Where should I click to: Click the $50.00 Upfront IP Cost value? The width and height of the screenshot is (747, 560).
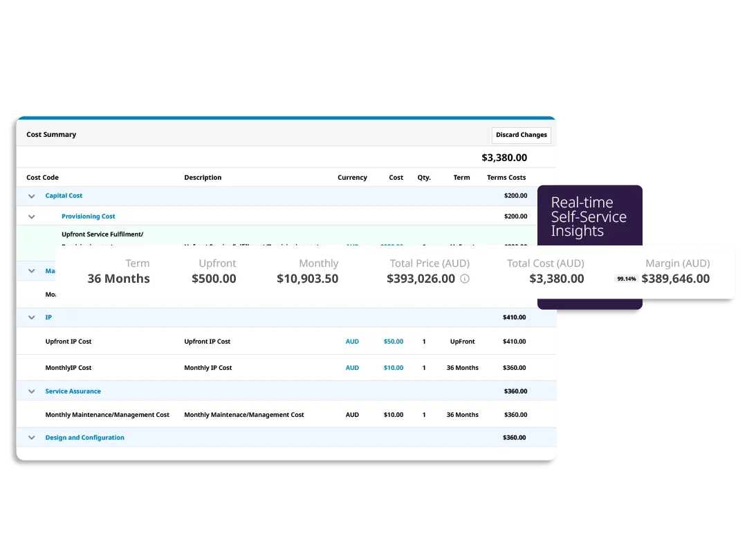(393, 341)
